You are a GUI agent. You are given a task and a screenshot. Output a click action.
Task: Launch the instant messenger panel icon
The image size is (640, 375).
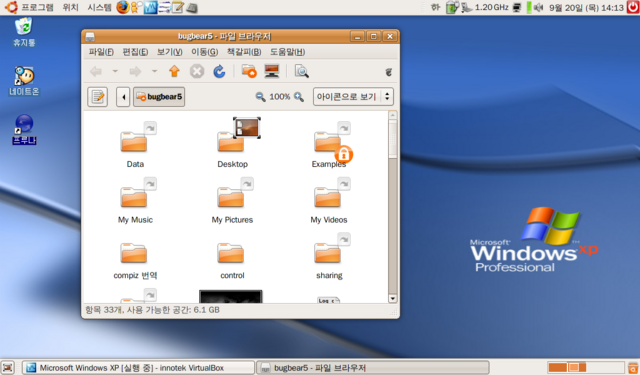(136, 7)
